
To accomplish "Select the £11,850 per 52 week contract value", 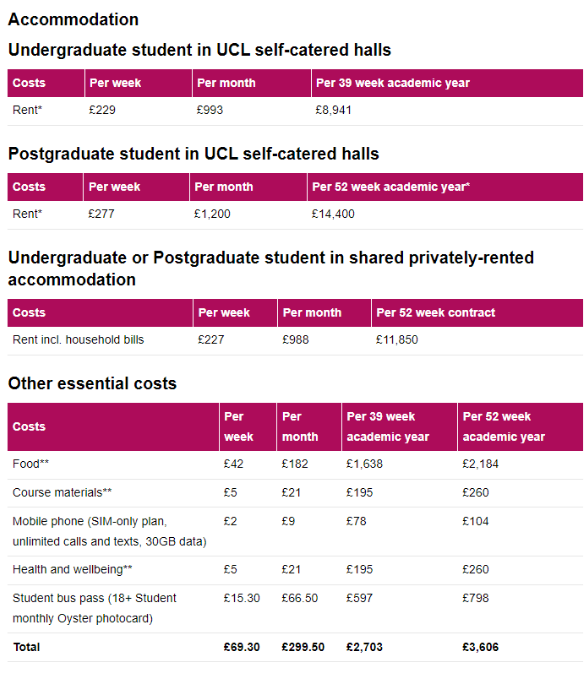I will click(x=397, y=340).
